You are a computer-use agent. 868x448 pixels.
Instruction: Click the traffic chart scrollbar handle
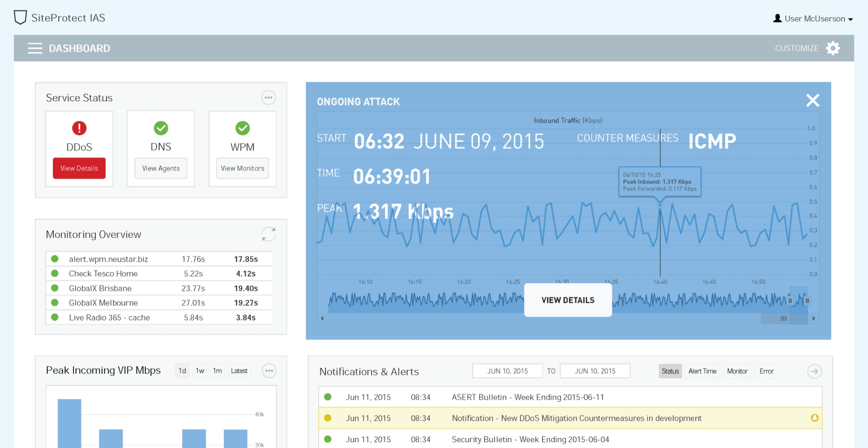(x=784, y=319)
